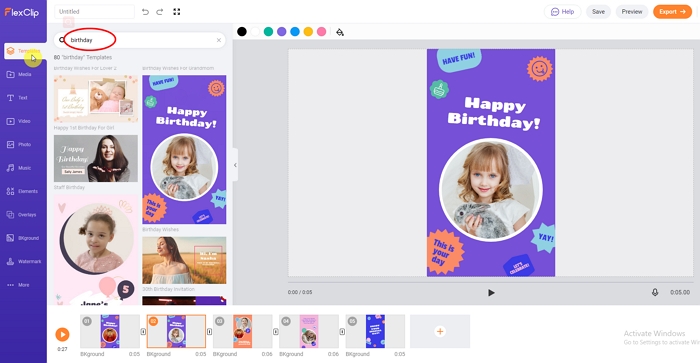This screenshot has height=363, width=700.
Task: Select storyboard scene 03
Action: point(242,331)
